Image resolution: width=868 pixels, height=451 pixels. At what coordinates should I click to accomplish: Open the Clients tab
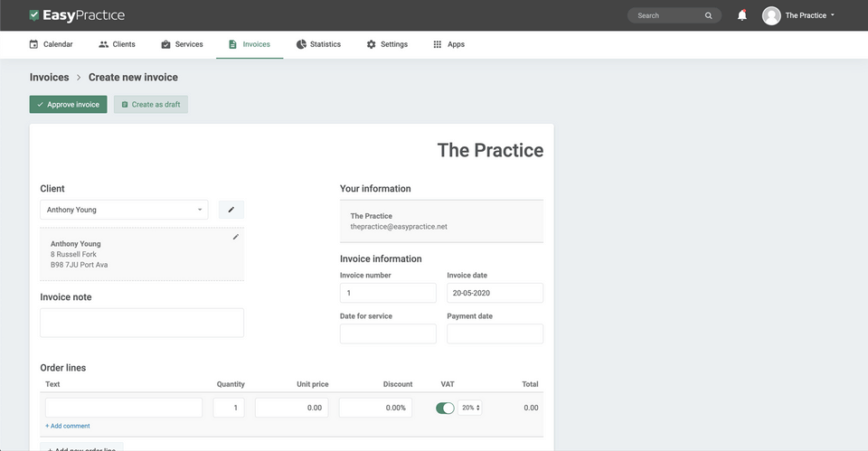tap(117, 44)
